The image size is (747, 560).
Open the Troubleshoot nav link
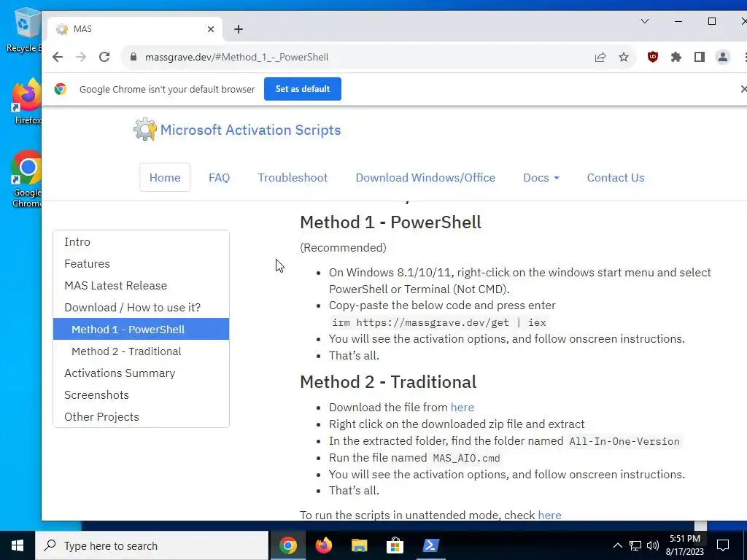pyautogui.click(x=293, y=178)
